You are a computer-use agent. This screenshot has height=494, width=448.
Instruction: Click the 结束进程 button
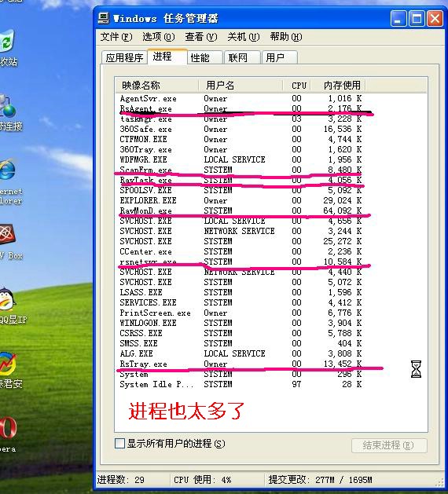(389, 445)
